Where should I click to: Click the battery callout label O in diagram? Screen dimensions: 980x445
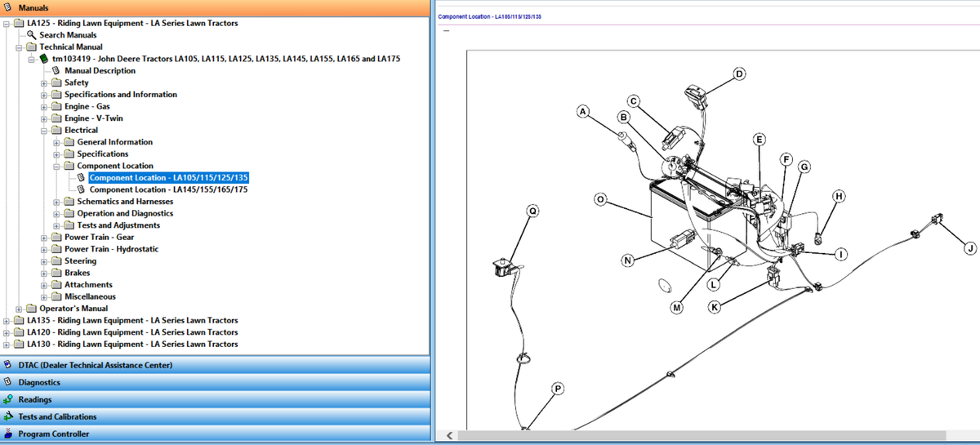[x=600, y=199]
